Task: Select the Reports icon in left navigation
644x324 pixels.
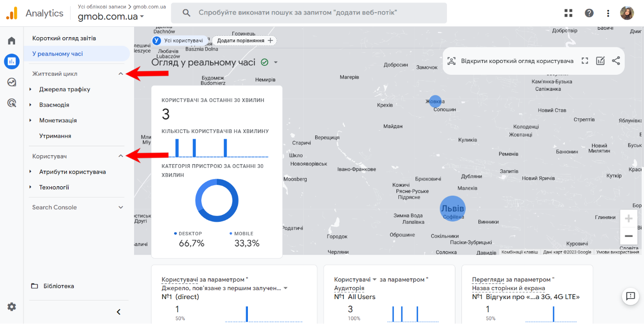Action: point(11,61)
